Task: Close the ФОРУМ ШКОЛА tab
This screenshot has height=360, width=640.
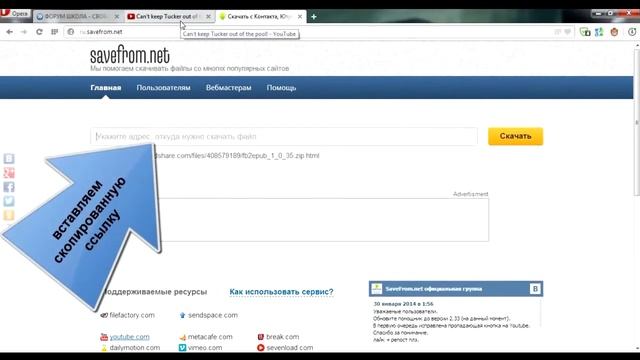Action: [117, 16]
